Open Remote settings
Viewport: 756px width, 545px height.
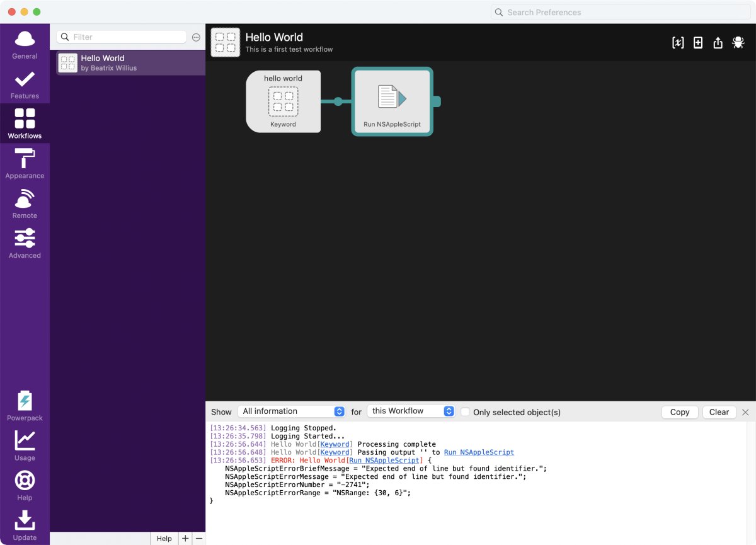[25, 204]
